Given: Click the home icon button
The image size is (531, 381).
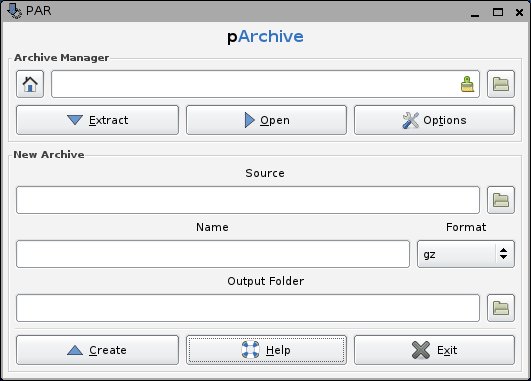Looking at the screenshot, I should (x=30, y=84).
